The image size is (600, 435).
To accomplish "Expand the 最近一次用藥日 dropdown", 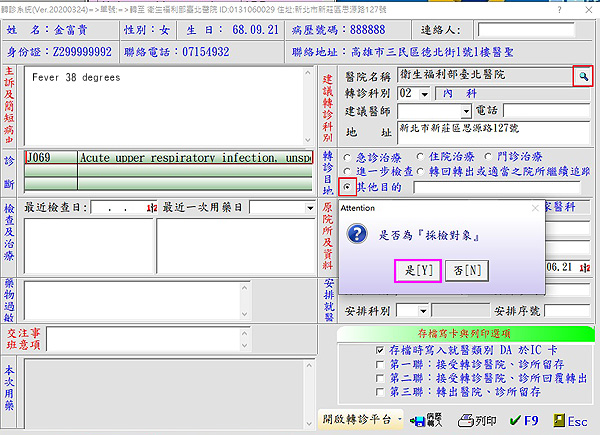I will (x=310, y=208).
